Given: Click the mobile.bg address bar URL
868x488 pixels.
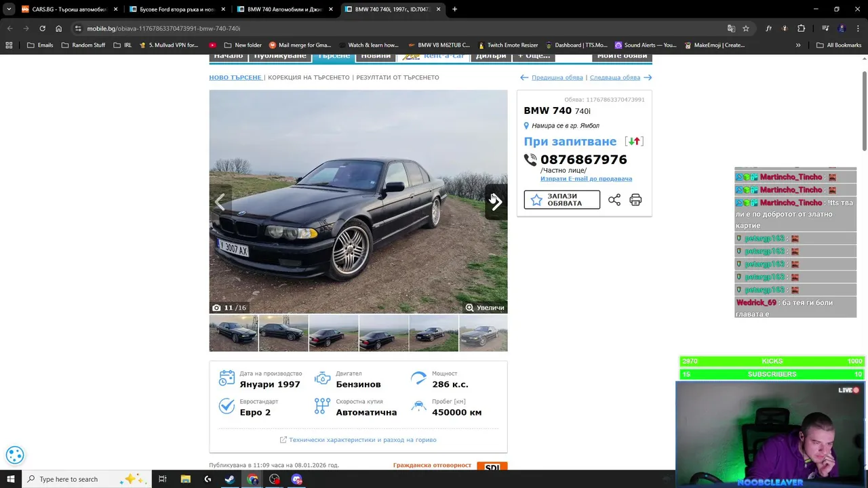Looking at the screenshot, I should click(163, 28).
